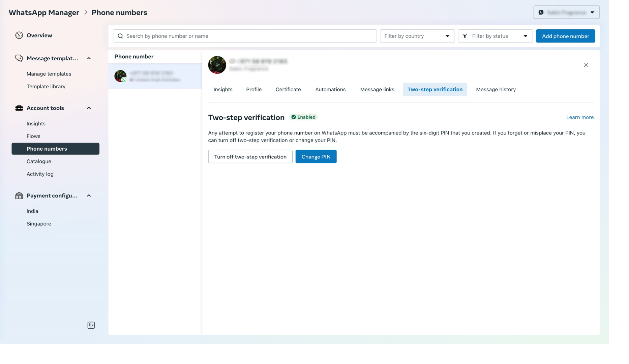Switch to the Certificate tab
Viewport: 629px width, 364px height.
click(x=288, y=89)
